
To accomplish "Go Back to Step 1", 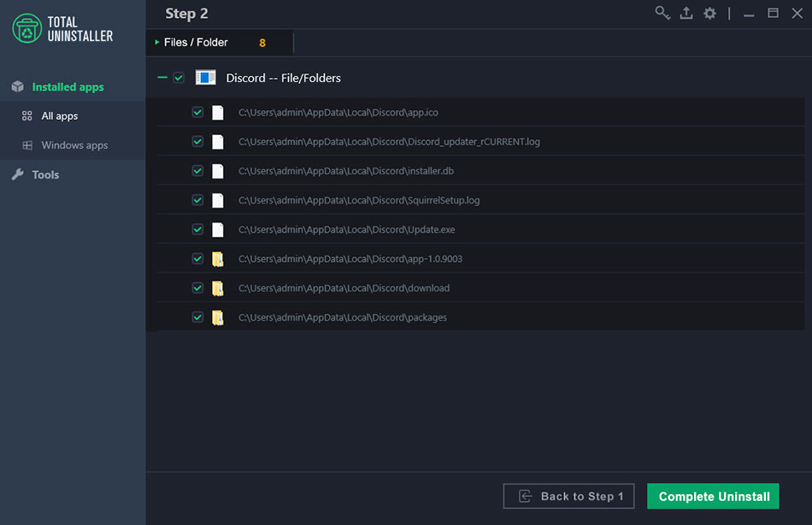I will (568, 496).
